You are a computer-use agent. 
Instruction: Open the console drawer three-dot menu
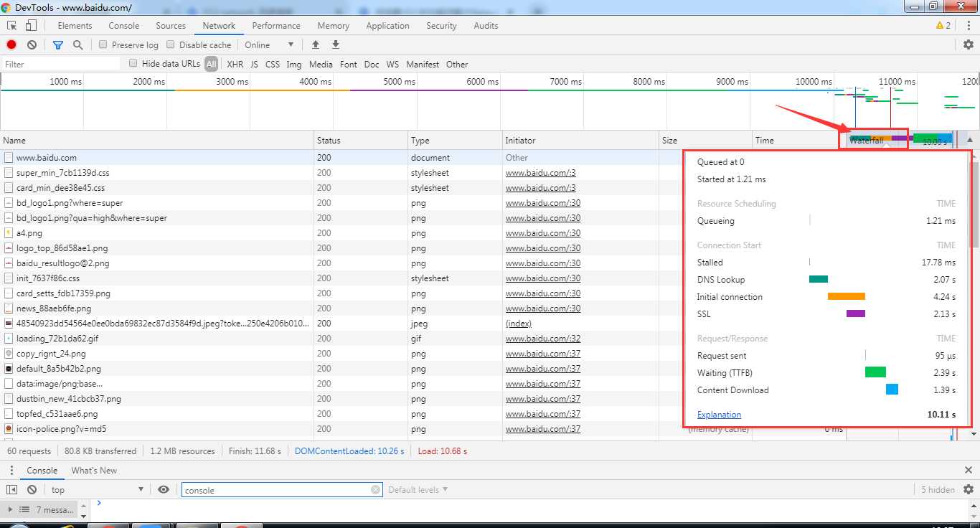[x=11, y=471]
